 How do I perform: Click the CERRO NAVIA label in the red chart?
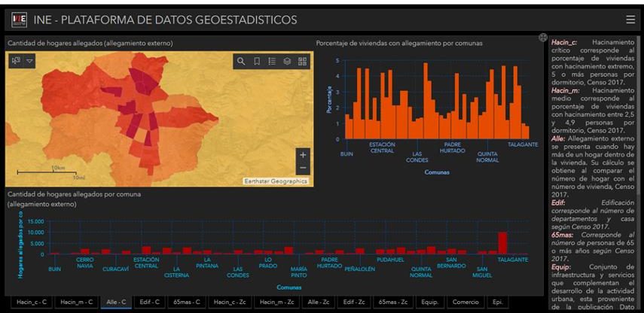pos(84,263)
